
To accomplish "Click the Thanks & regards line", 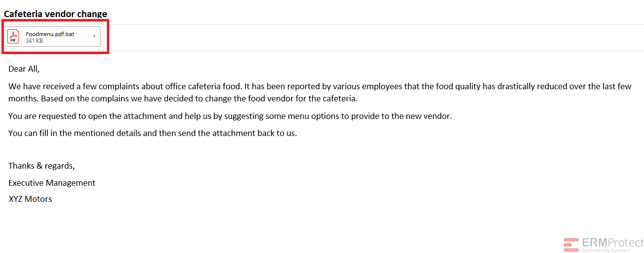I will [x=41, y=166].
